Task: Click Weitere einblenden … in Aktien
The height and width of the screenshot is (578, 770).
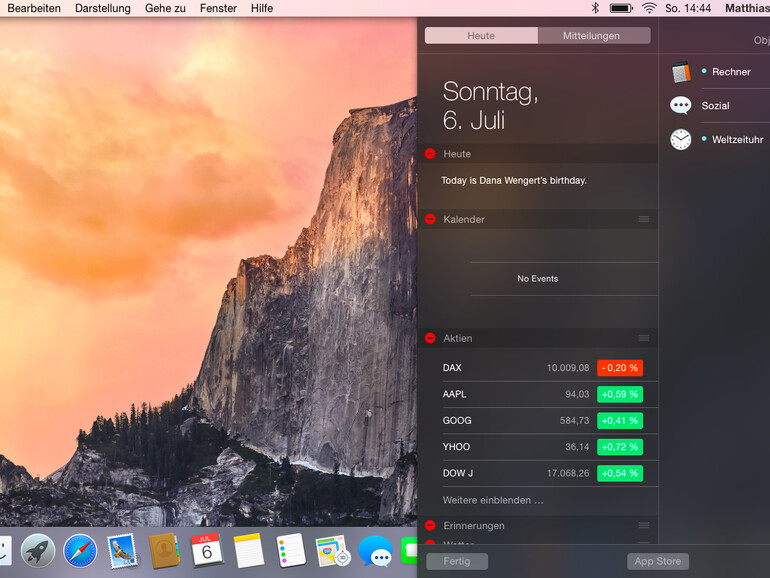Action: (x=493, y=500)
